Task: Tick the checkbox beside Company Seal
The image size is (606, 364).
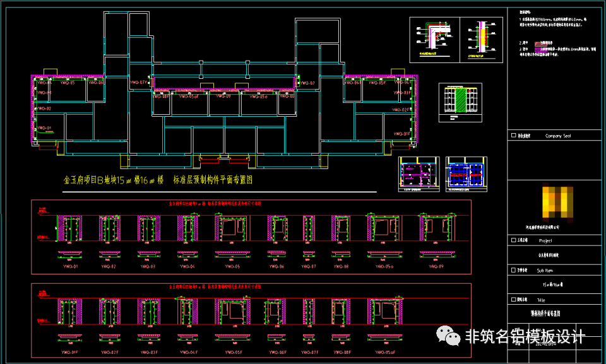Action: click(x=514, y=136)
